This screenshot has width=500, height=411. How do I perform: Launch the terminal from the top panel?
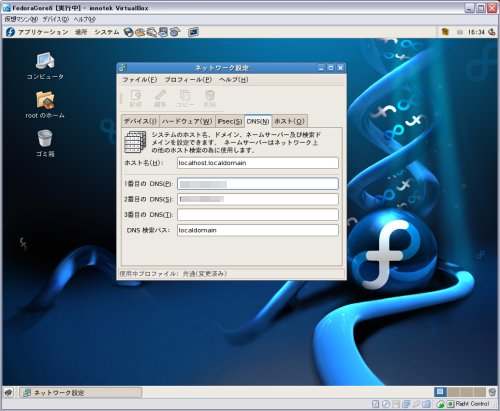point(193,32)
